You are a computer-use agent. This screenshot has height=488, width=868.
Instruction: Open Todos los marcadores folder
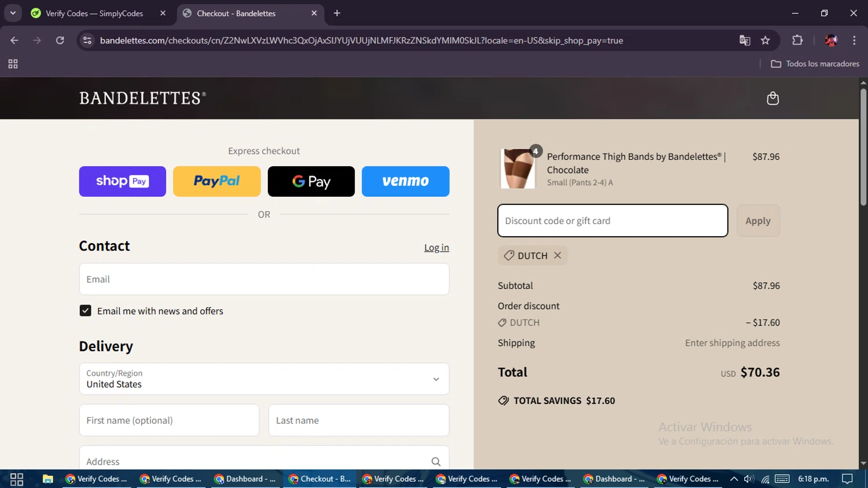point(815,64)
